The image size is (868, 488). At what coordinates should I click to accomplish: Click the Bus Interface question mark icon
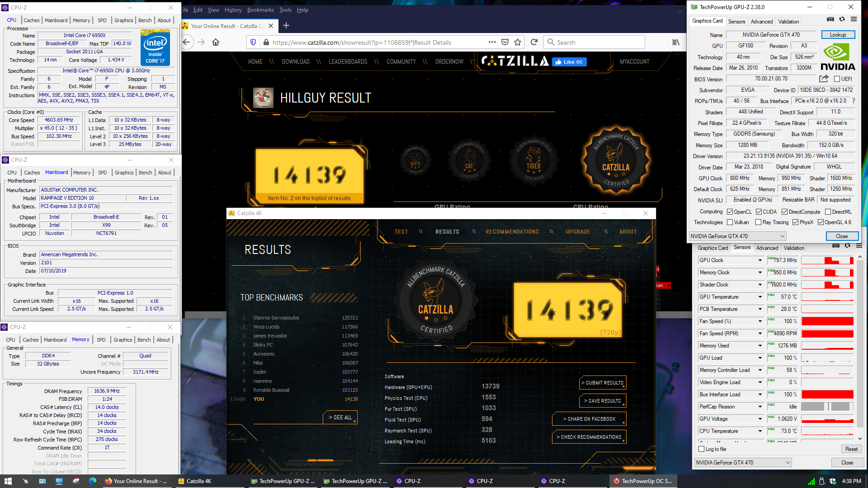tap(854, 101)
